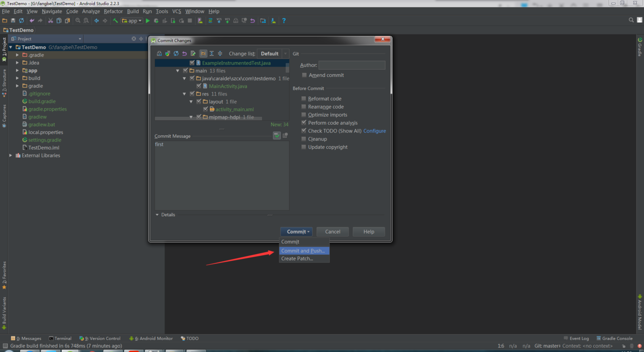Enable the Amend commit checkbox
The image size is (644, 352).
pyautogui.click(x=304, y=75)
